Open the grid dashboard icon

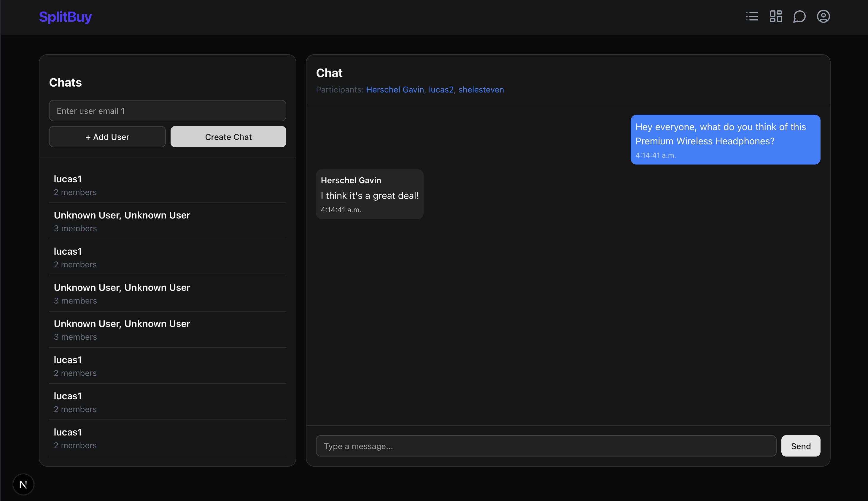coord(776,17)
